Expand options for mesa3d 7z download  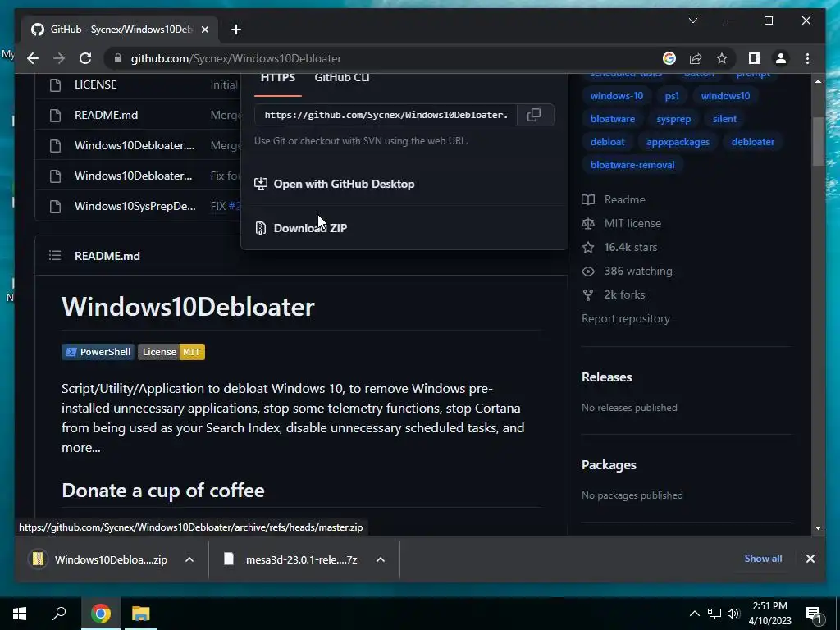381,559
